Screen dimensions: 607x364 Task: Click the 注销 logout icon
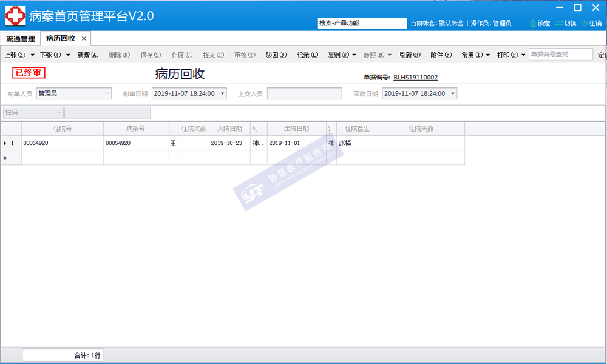click(585, 23)
